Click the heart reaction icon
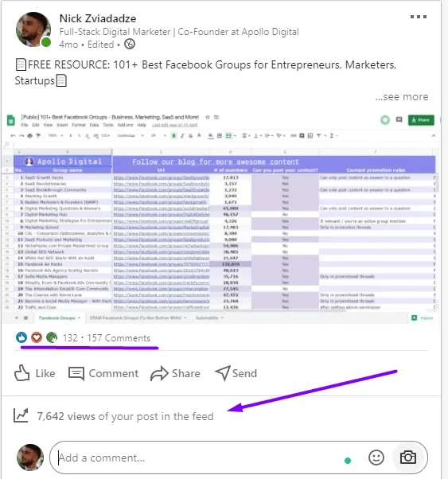448x479 pixels. pos(37,337)
